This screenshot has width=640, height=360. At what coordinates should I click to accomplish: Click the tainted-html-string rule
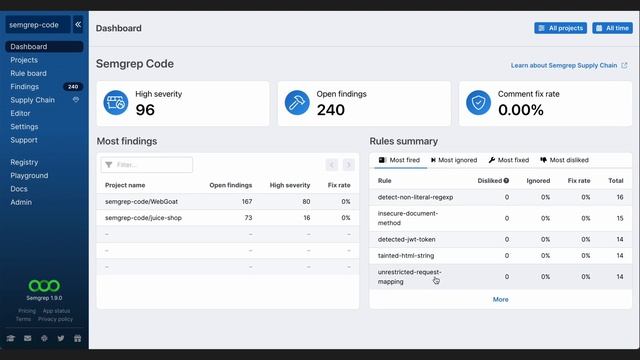406,256
